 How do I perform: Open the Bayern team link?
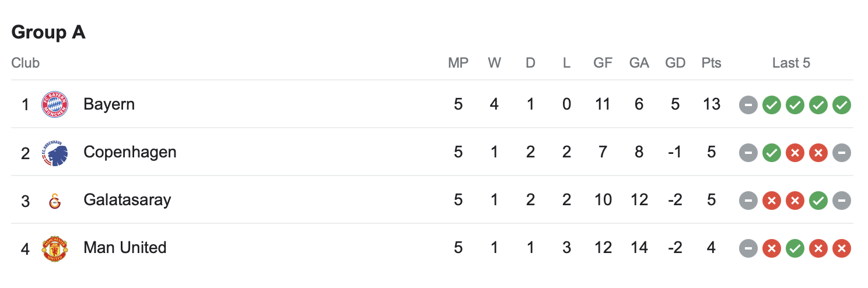[109, 104]
